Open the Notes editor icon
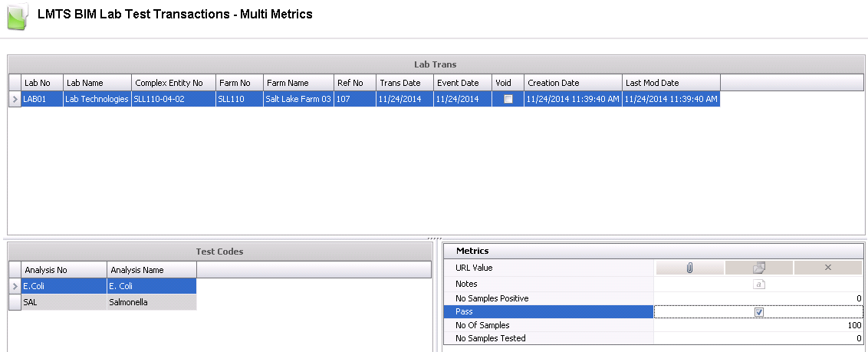Screen dimensions: 868x352 click(759, 284)
